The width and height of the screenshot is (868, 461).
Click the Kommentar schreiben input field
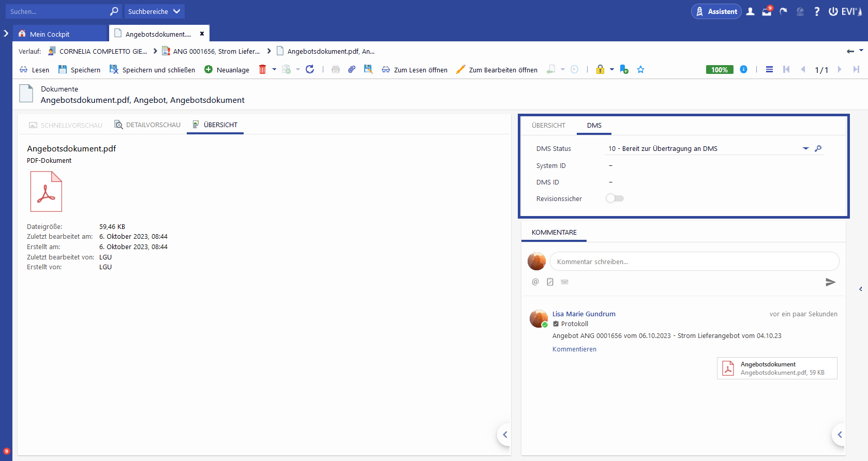[694, 262]
